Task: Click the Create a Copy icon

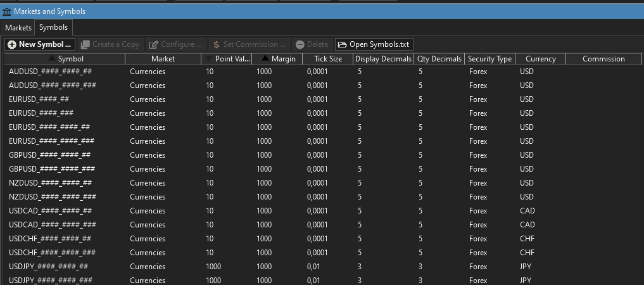Action: (85, 44)
